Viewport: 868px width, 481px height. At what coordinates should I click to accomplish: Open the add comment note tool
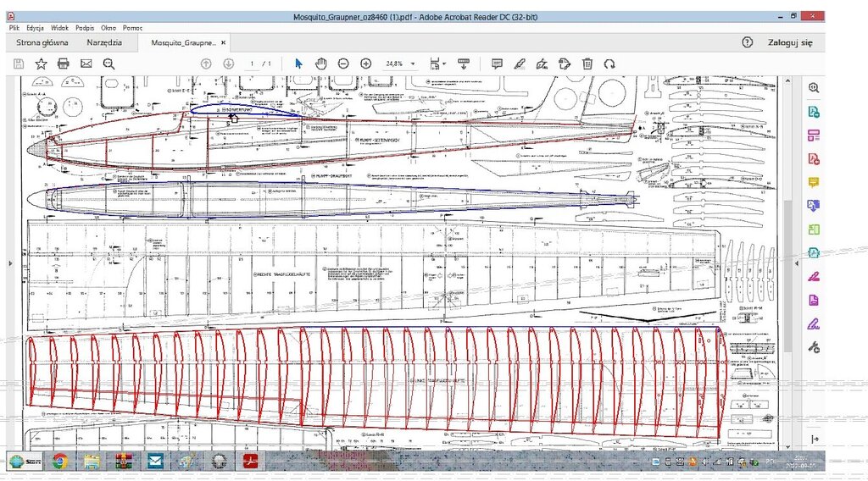coord(498,64)
